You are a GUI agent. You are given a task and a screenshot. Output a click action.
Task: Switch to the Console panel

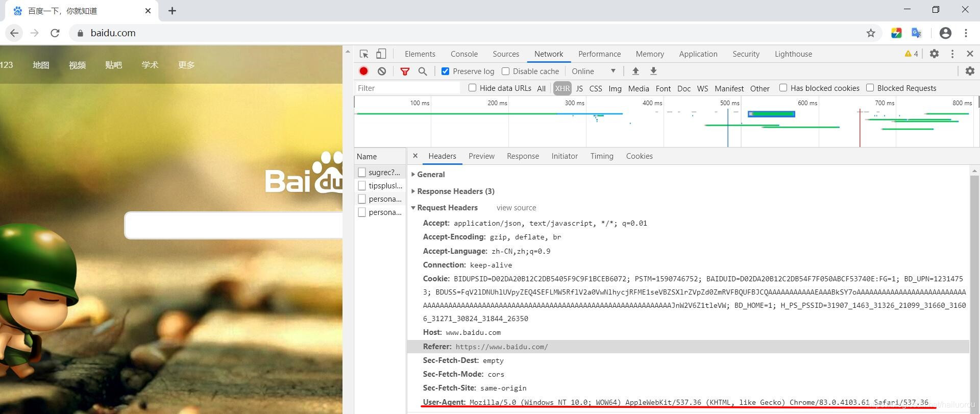(464, 54)
